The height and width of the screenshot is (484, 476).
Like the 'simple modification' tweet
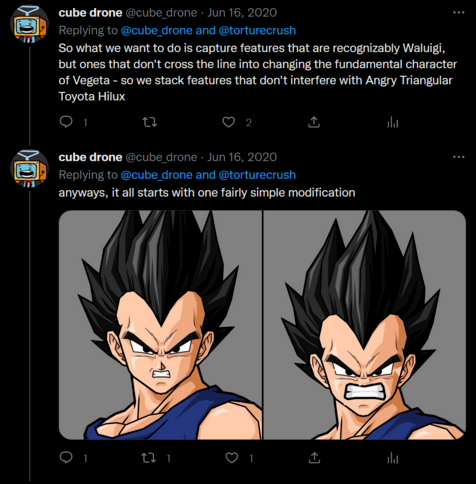pyautogui.click(x=232, y=458)
